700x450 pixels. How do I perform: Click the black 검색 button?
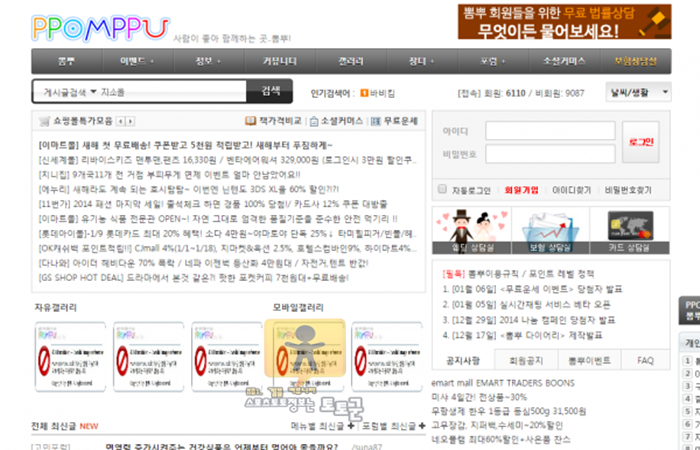[271, 91]
